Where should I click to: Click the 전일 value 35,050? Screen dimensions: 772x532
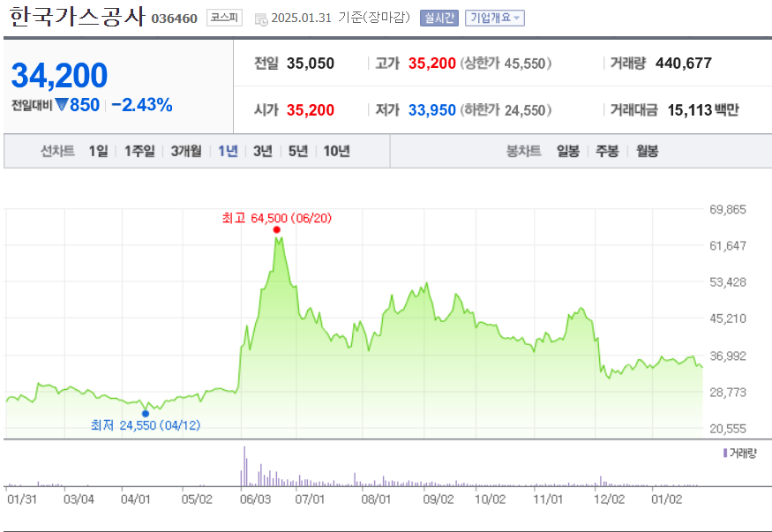[x=311, y=63]
